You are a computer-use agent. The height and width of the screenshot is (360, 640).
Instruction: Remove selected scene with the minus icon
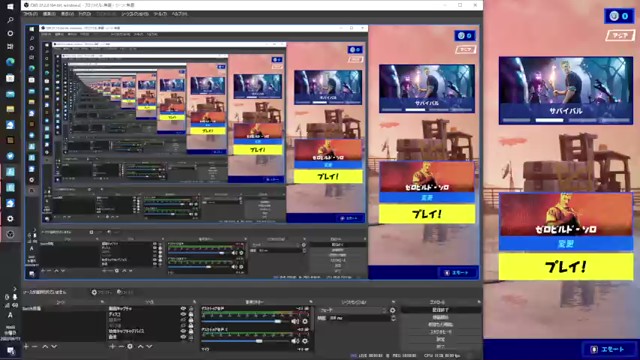[x=35, y=347]
